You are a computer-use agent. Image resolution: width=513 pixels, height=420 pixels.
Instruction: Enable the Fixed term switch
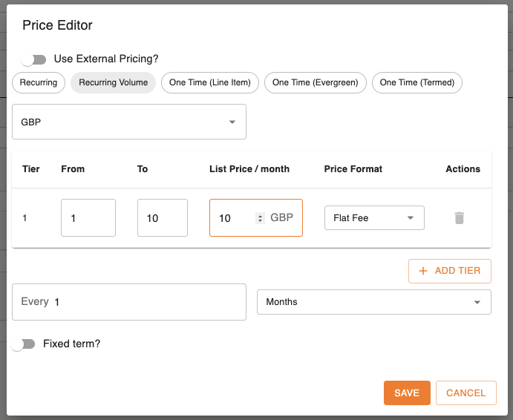pos(27,344)
